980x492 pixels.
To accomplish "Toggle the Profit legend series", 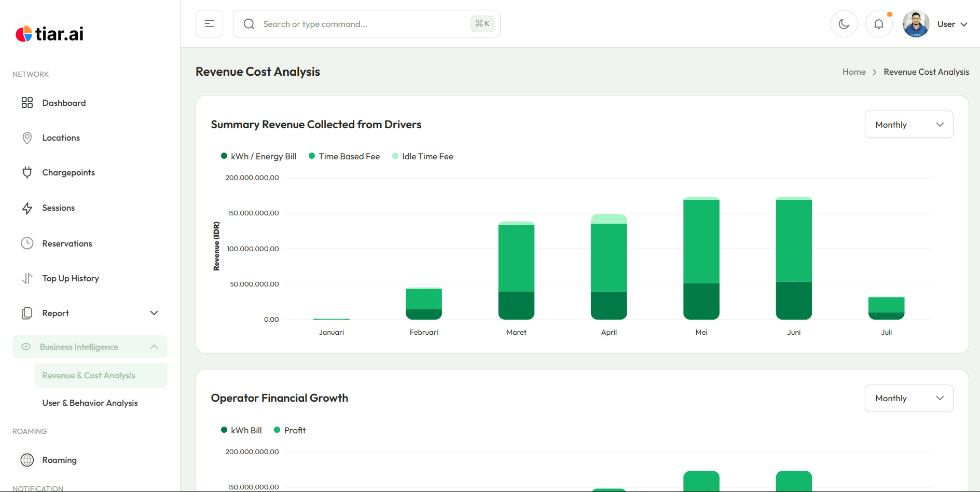I will click(289, 430).
